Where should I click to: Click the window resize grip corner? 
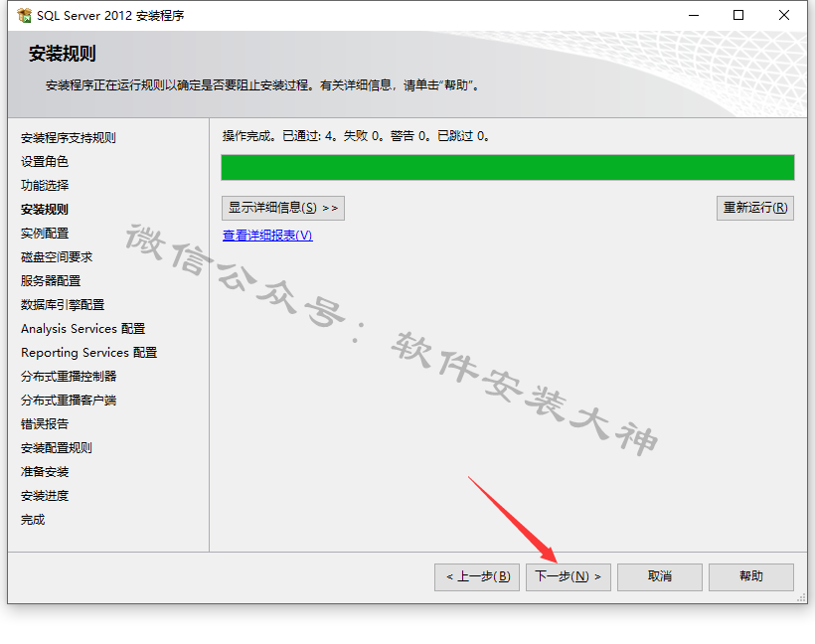coord(801,598)
